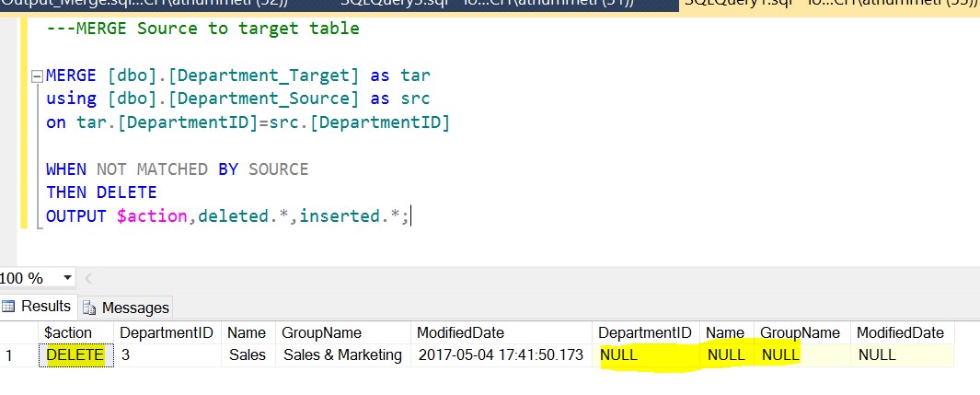
Task: Click the second DepartmentID column header
Action: 646,332
